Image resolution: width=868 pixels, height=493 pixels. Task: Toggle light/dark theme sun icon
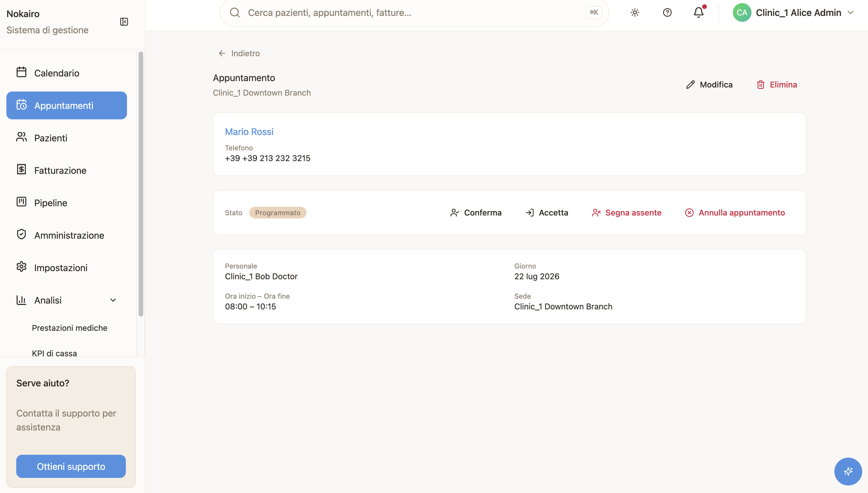635,13
